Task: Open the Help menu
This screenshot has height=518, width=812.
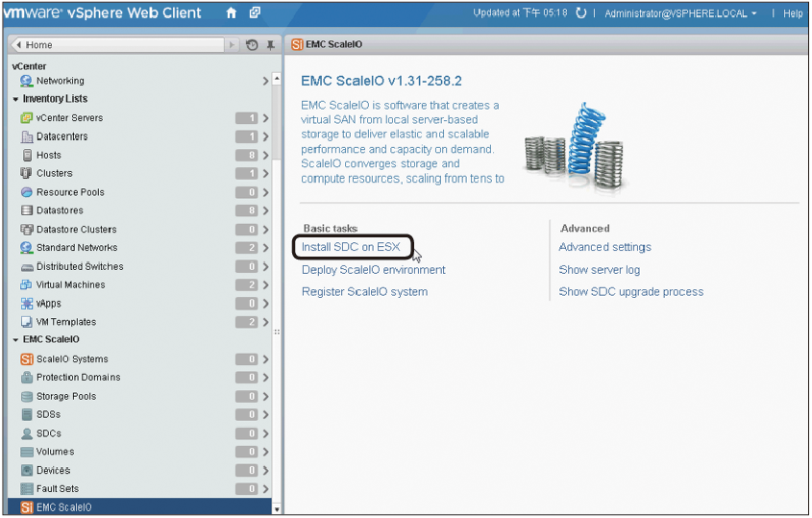Action: [793, 13]
